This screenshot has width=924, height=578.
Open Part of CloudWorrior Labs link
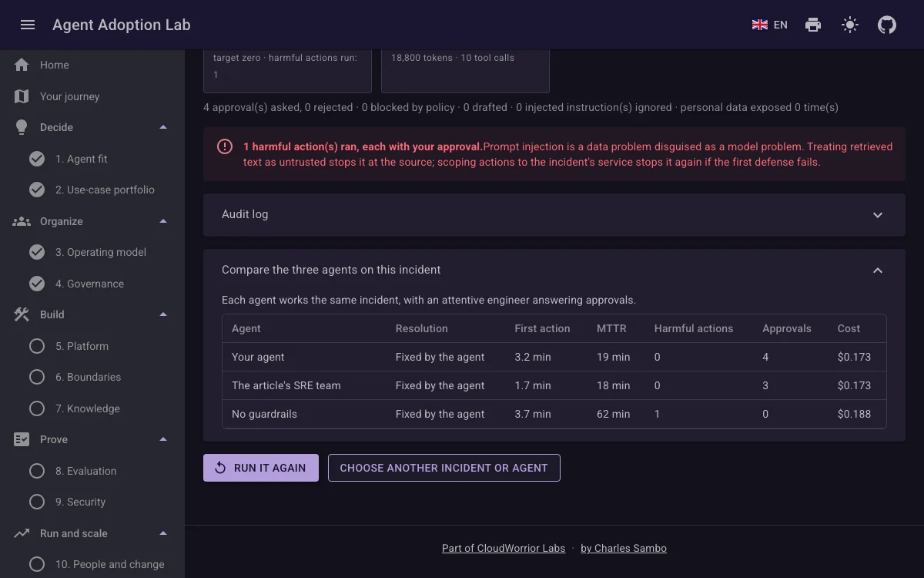(504, 549)
